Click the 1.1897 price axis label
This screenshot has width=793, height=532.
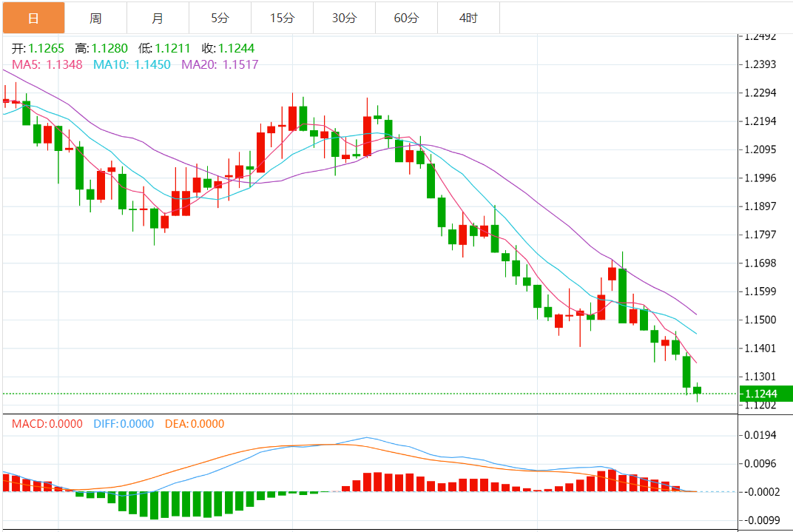760,206
